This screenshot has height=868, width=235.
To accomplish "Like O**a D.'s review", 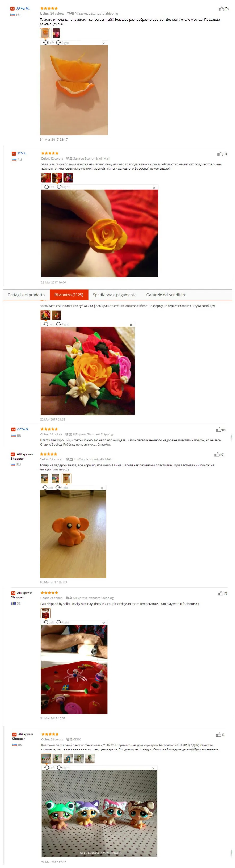I will point(219,430).
